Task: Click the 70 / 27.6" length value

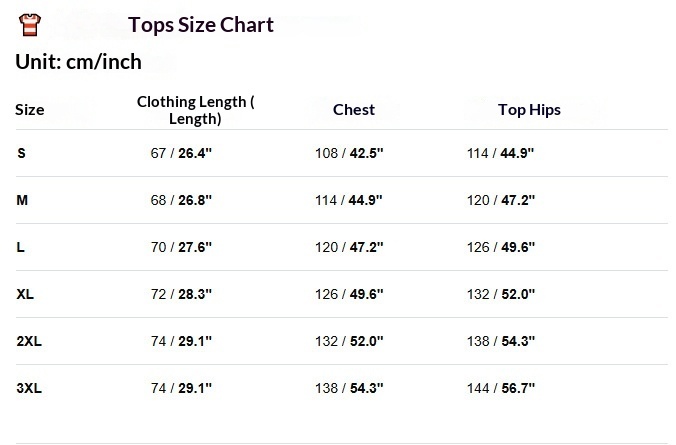Action: (181, 247)
